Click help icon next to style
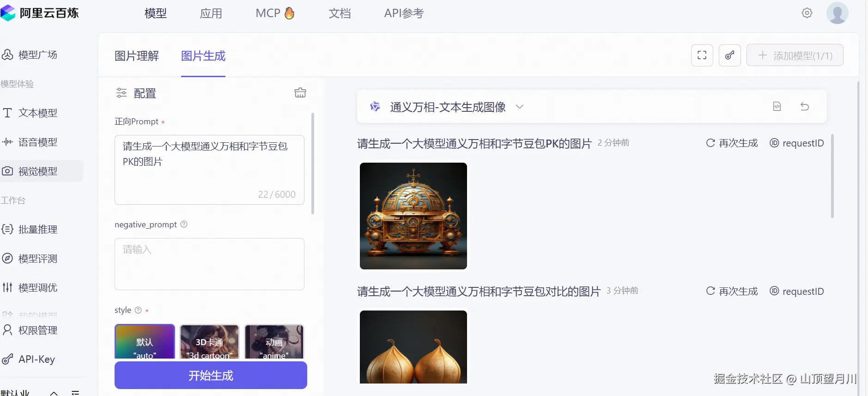Image resolution: width=868 pixels, height=396 pixels. tap(138, 310)
